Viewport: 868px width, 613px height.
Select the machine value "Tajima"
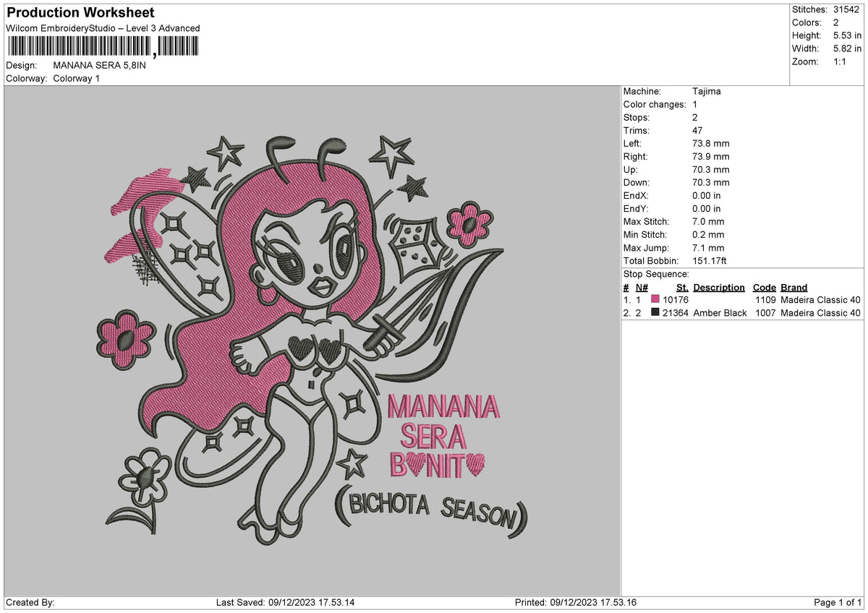[x=707, y=91]
